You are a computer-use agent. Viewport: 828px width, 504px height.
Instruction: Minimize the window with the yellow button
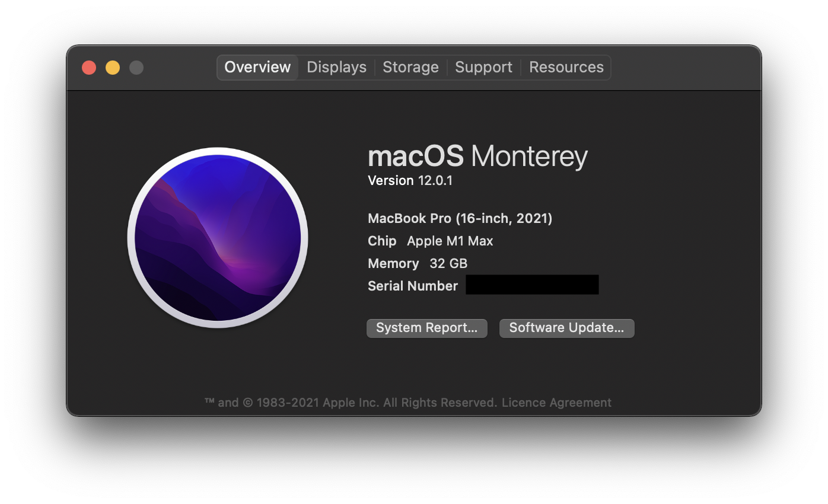click(x=113, y=68)
